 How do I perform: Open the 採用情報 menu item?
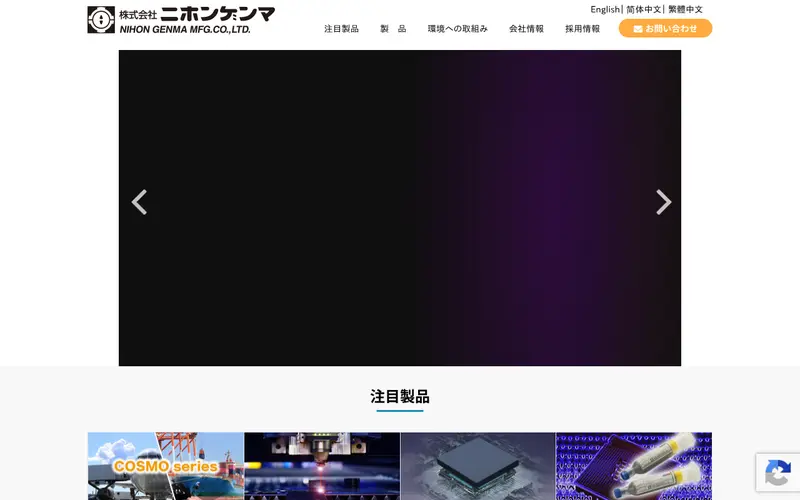(x=582, y=29)
